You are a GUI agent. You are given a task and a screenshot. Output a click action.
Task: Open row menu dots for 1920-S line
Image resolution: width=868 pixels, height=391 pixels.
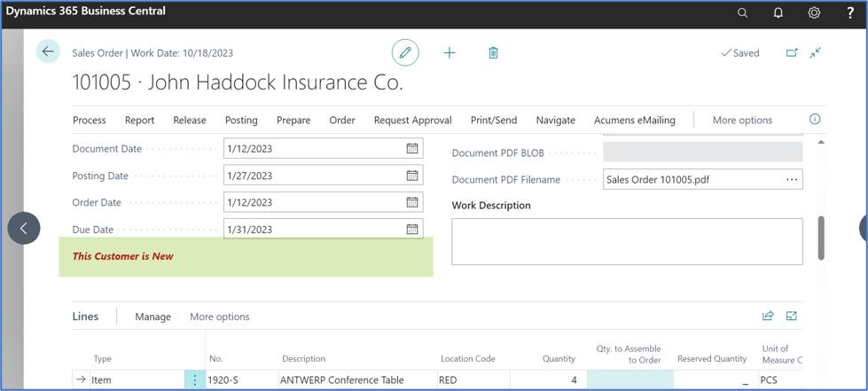point(194,380)
